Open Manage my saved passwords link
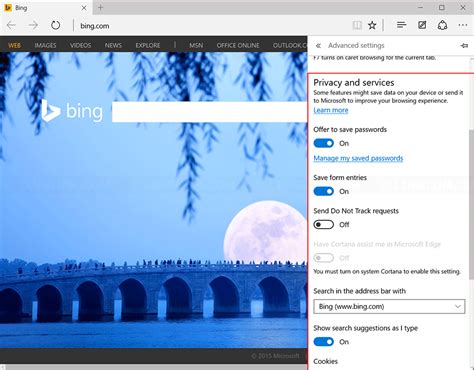 [x=358, y=158]
